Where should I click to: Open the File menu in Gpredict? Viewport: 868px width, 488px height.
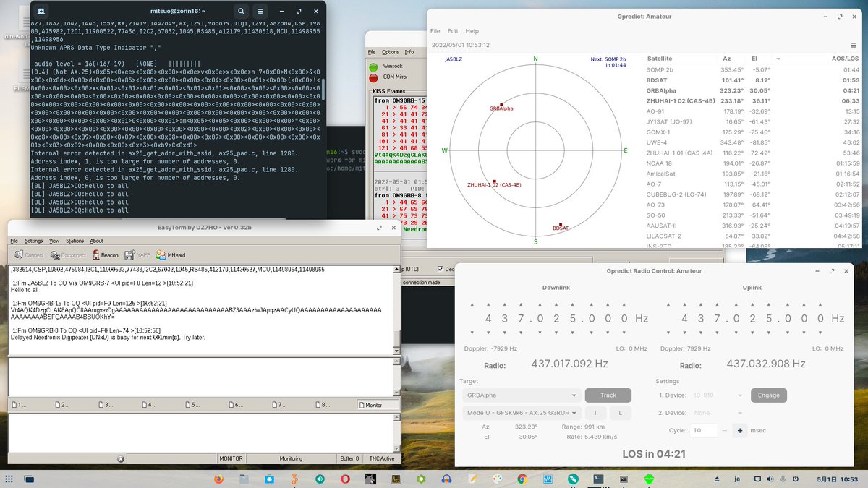[435, 31]
